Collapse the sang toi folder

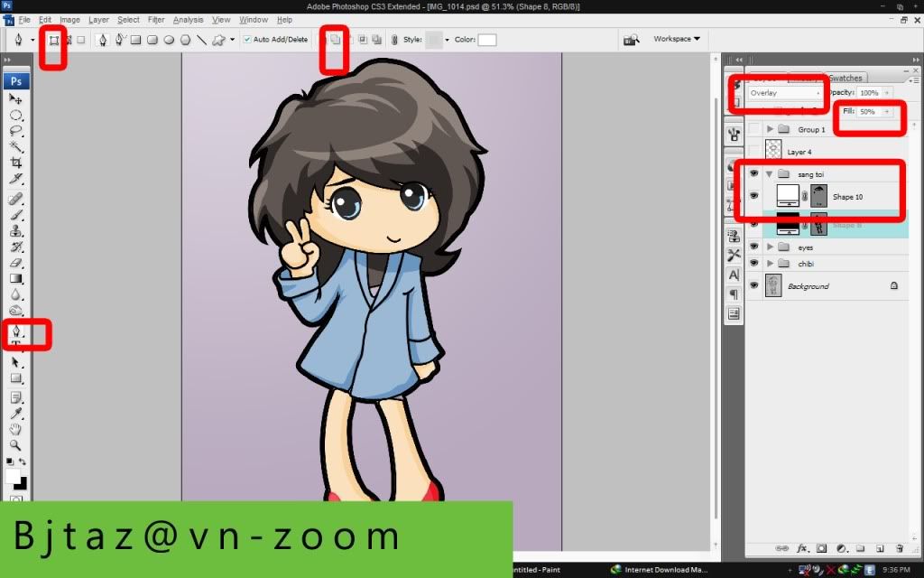click(770, 174)
